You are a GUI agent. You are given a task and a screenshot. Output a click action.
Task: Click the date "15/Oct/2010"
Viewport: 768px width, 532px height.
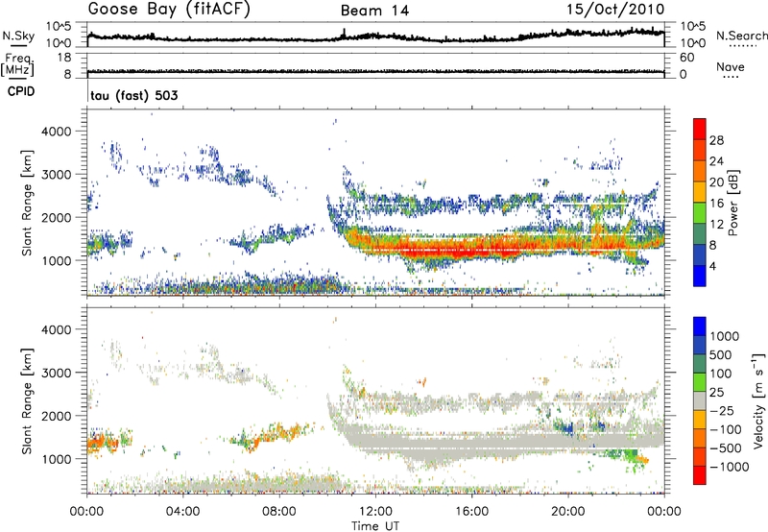coord(615,10)
